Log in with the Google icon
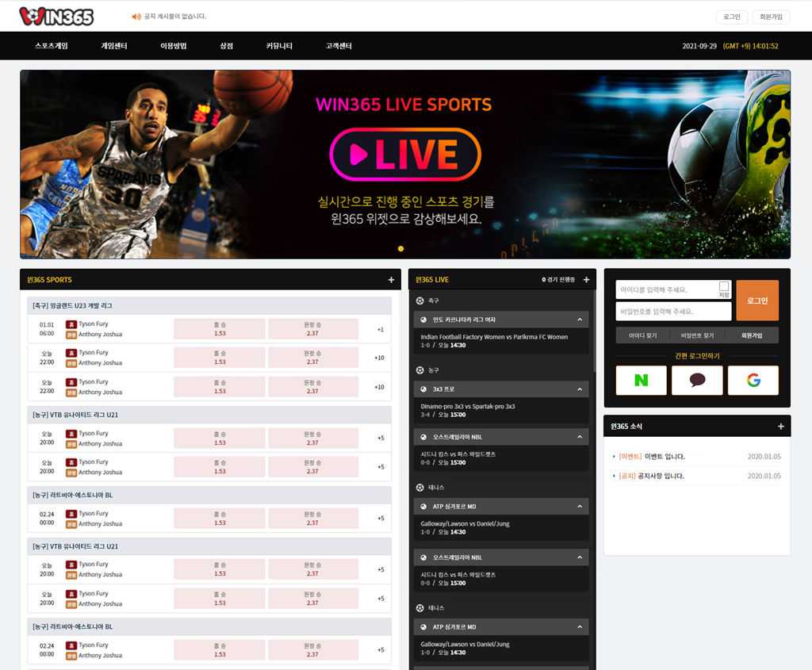This screenshot has height=670, width=812. 753,381
